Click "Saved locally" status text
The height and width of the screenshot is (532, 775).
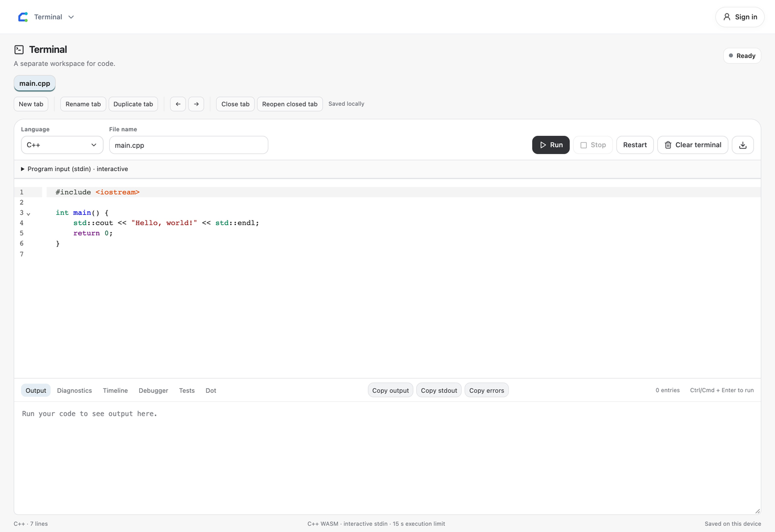click(346, 104)
